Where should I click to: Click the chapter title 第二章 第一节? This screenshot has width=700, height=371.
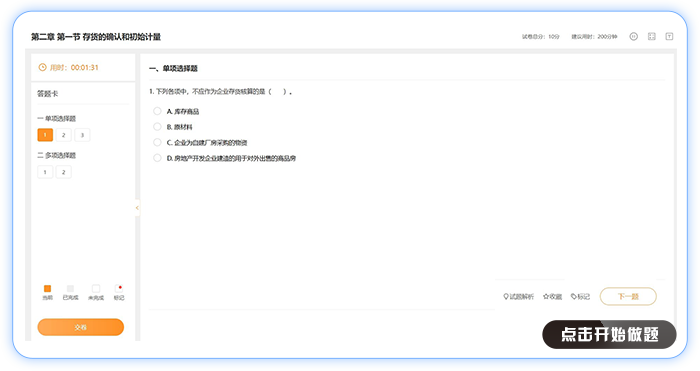coord(96,37)
